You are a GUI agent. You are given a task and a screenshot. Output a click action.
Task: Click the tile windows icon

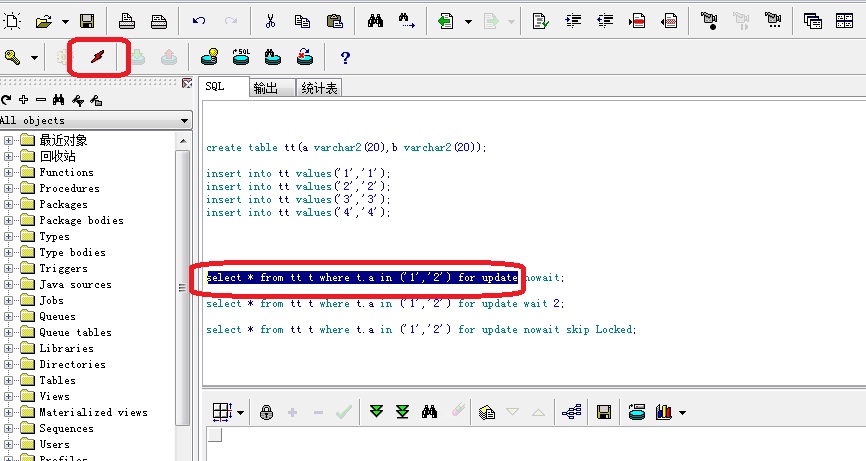coord(844,21)
